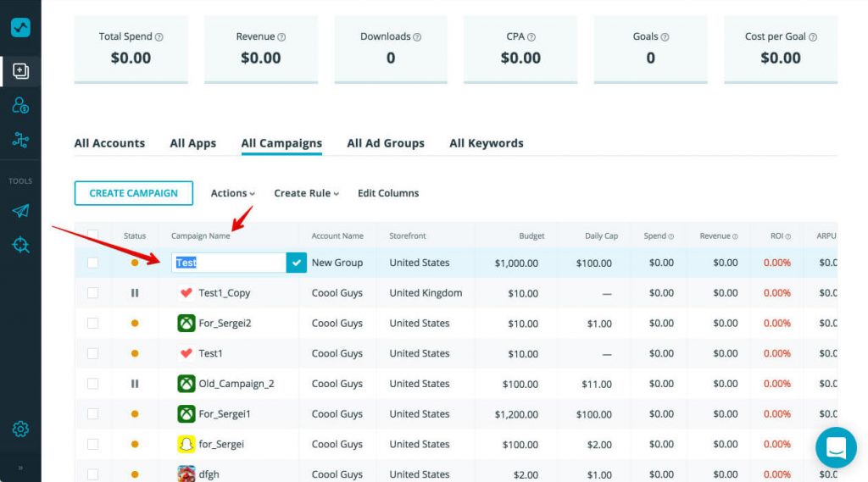The image size is (868, 482).
Task: Select the Test campaign row checkbox
Action: (92, 263)
